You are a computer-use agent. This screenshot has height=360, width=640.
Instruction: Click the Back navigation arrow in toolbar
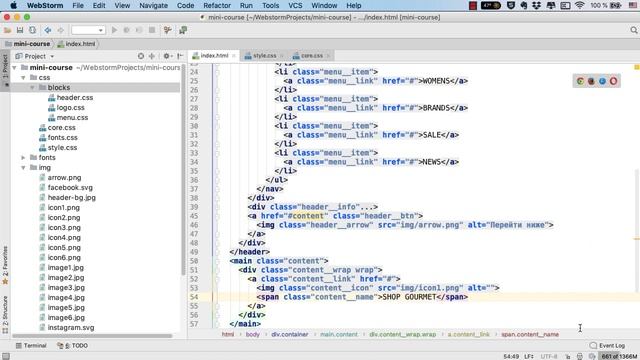click(x=48, y=30)
